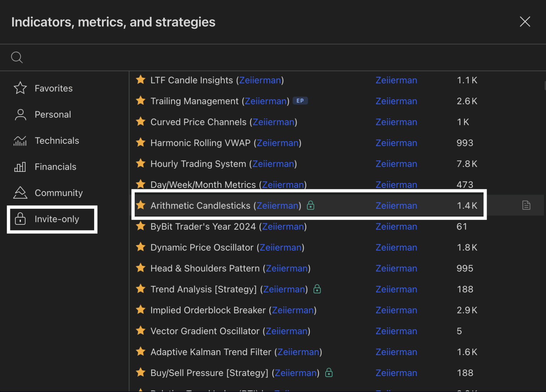Screen dimensions: 546x392
Task: Click the search magnifier icon
Action: click(17, 57)
